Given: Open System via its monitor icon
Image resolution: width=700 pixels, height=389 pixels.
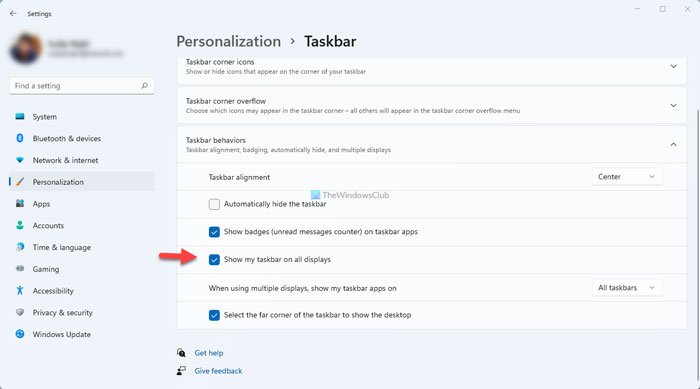Looking at the screenshot, I should (20, 117).
